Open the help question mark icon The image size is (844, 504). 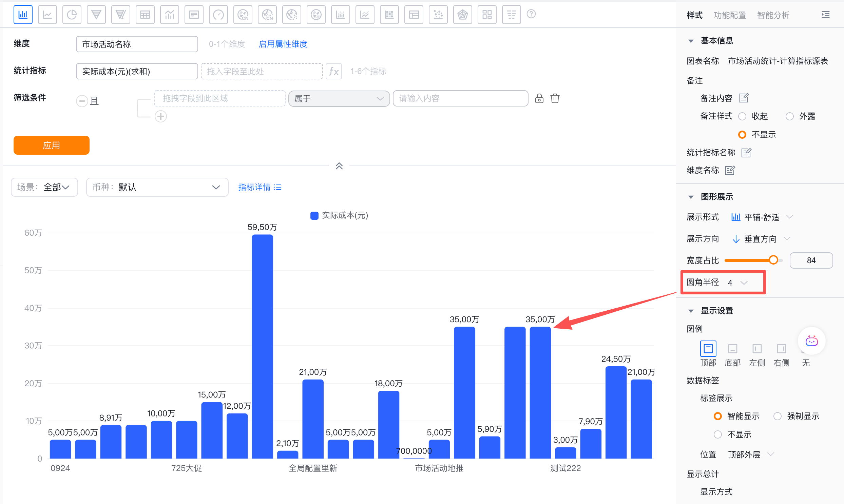click(531, 14)
